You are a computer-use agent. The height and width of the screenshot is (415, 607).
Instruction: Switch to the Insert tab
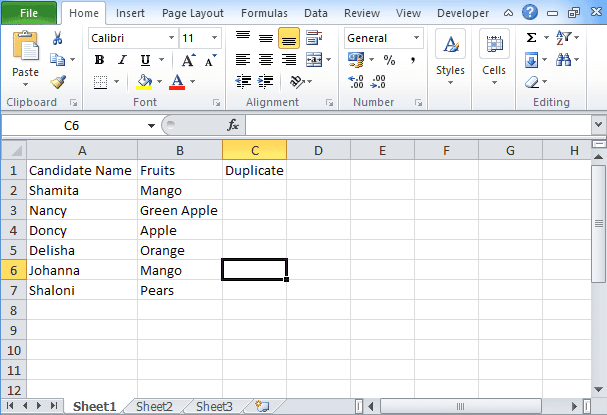pos(130,13)
